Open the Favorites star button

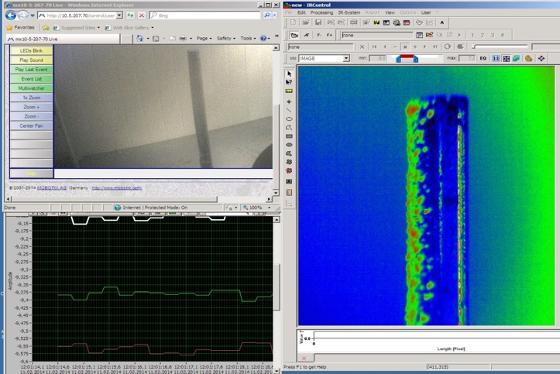[x=21, y=28]
